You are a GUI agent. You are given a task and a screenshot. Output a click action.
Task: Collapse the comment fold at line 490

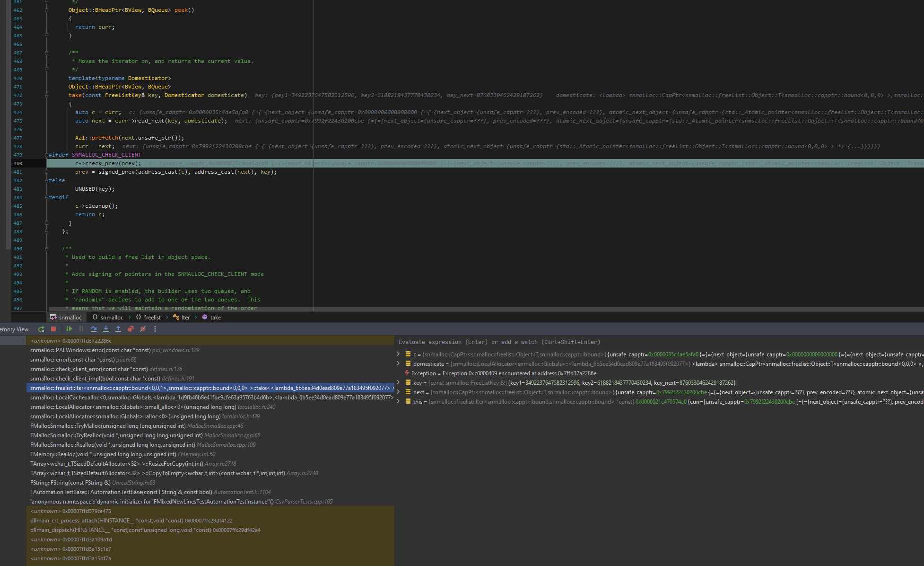pos(46,248)
